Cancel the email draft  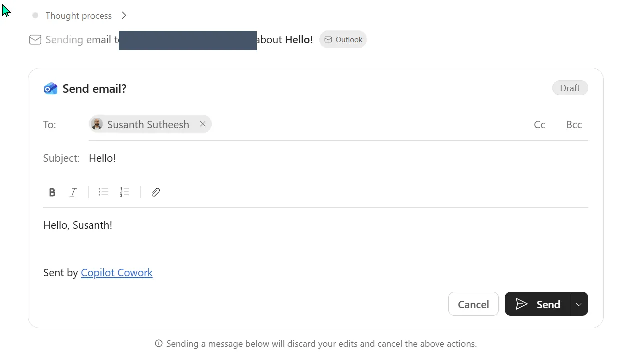[x=473, y=304]
